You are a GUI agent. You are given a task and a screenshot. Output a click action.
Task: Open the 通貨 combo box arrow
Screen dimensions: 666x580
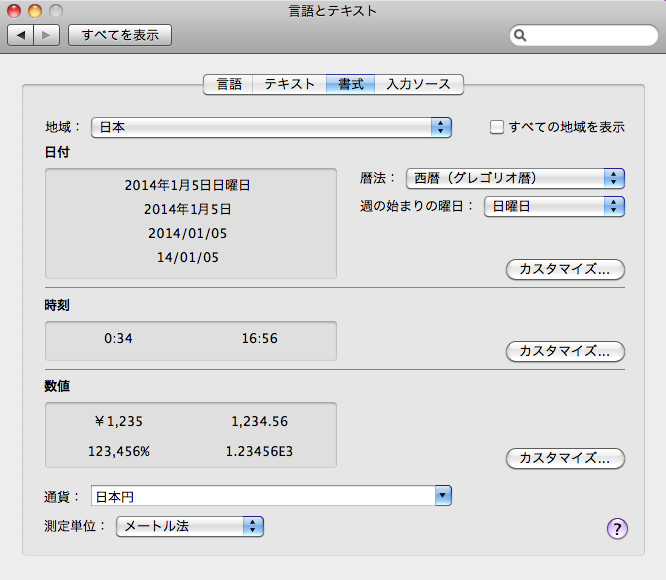coord(443,496)
